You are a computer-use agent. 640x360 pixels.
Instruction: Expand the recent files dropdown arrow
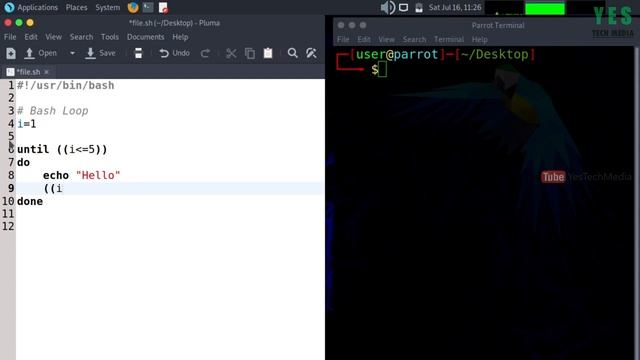tap(72, 53)
